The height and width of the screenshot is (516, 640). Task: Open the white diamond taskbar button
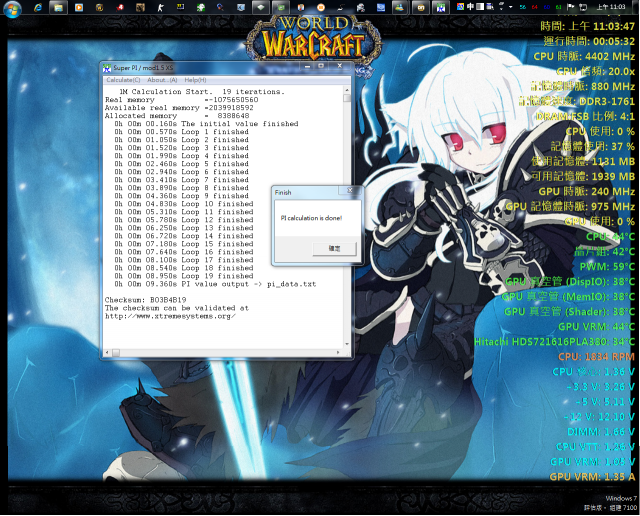coord(260,7)
